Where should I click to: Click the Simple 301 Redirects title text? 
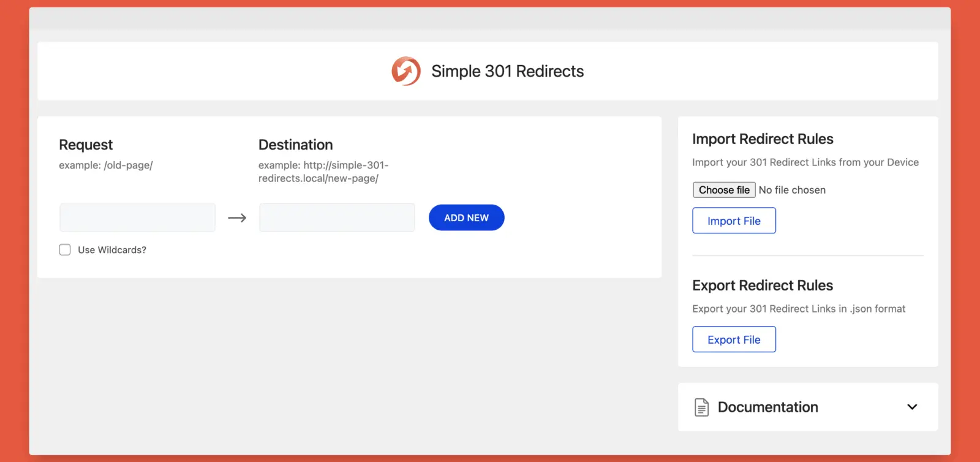point(508,71)
